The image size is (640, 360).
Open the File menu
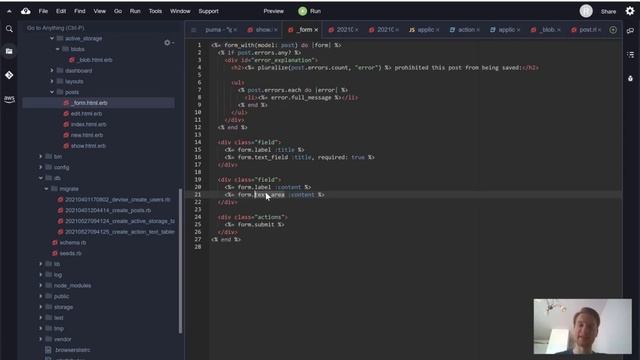43,11
